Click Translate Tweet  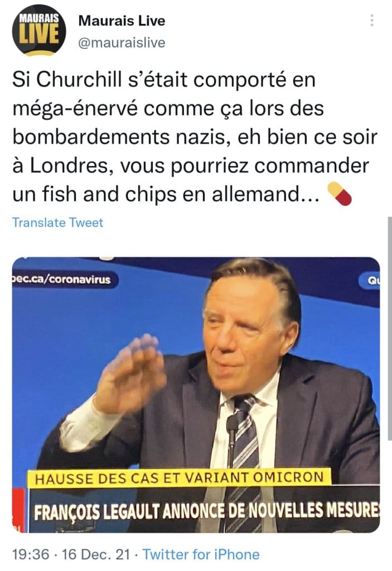[57, 222]
